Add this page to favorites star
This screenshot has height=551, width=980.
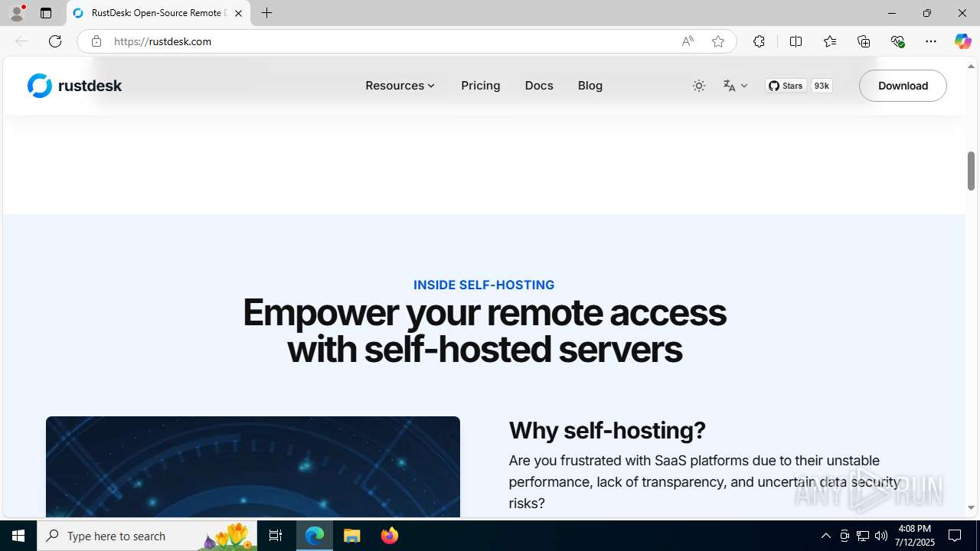click(x=718, y=41)
